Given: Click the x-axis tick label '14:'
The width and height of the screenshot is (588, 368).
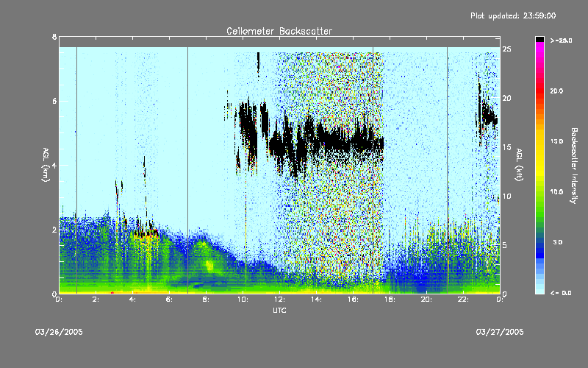Looking at the screenshot, I should tap(316, 300).
